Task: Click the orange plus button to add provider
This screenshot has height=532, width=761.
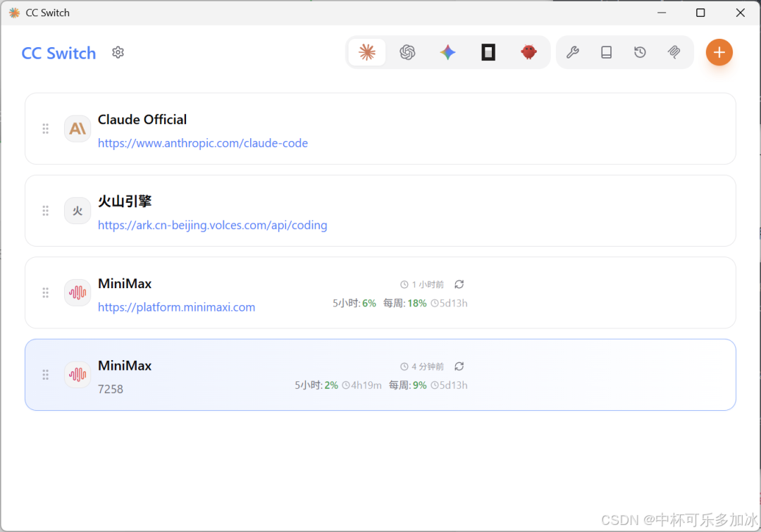Action: [x=719, y=52]
